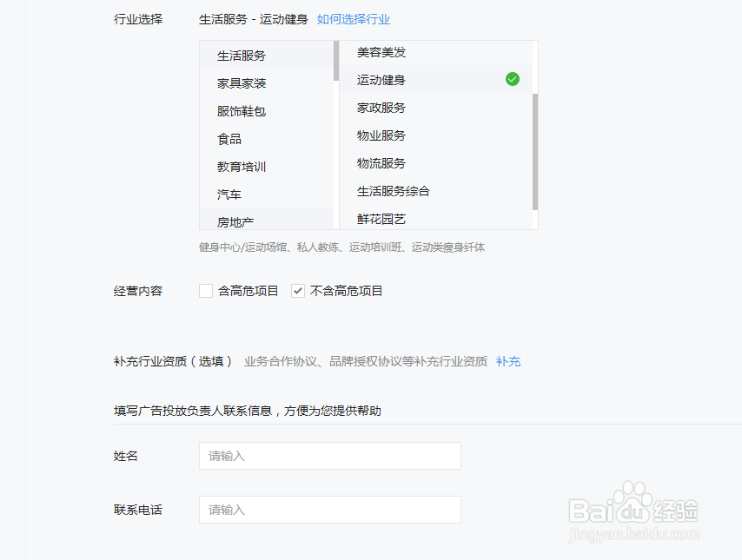
Task: Click the green checkmark beside 运动健身
Action: (513, 79)
